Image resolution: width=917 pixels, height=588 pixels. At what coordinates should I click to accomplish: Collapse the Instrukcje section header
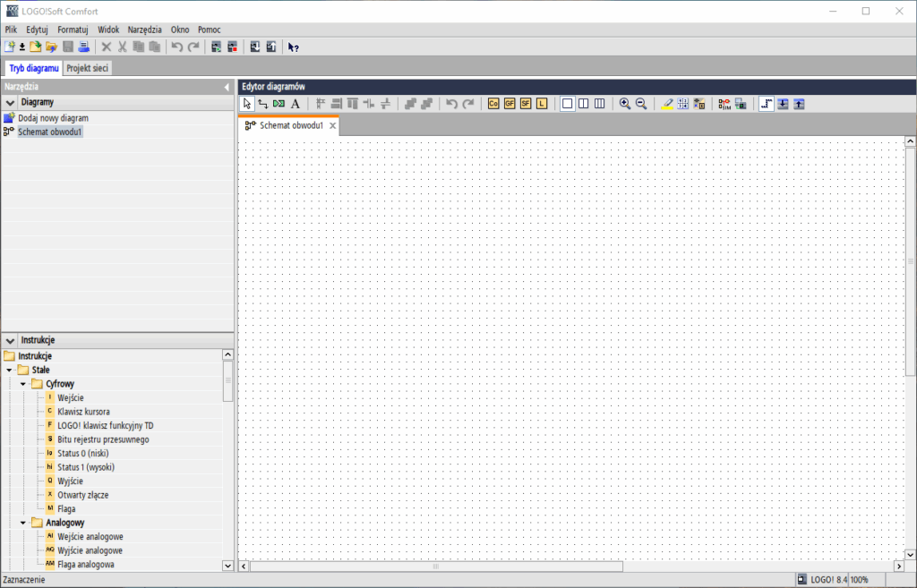(10, 340)
